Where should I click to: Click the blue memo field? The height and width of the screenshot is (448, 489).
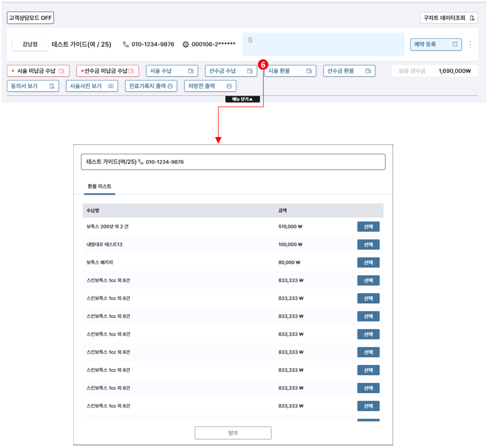(x=323, y=44)
